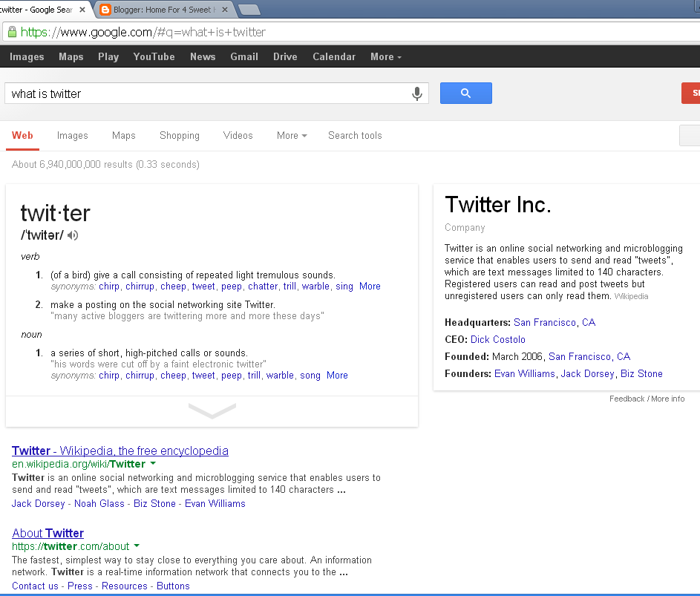Screen dimensions: 700x596
Task: Click the Biz Stone sitelink under Wikipedia result
Action: [154, 503]
